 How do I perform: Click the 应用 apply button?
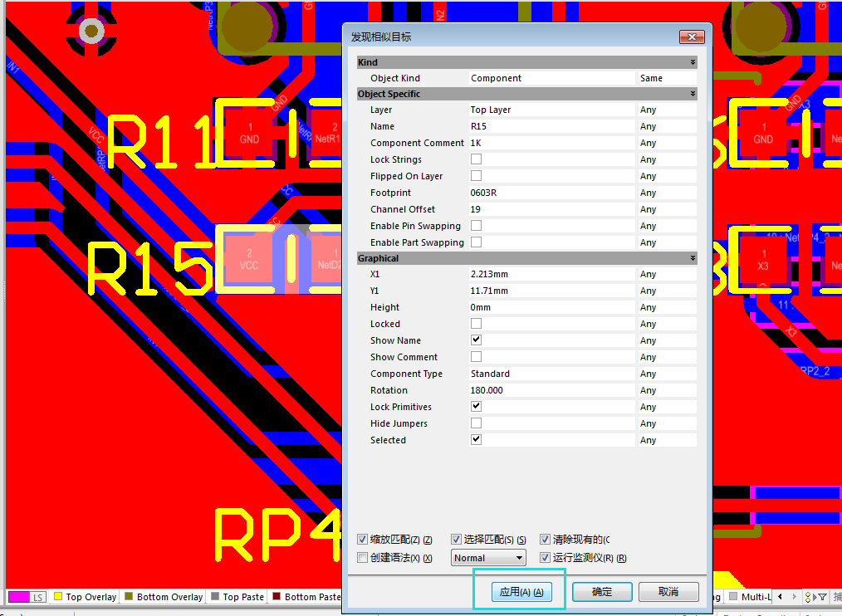coord(521,592)
